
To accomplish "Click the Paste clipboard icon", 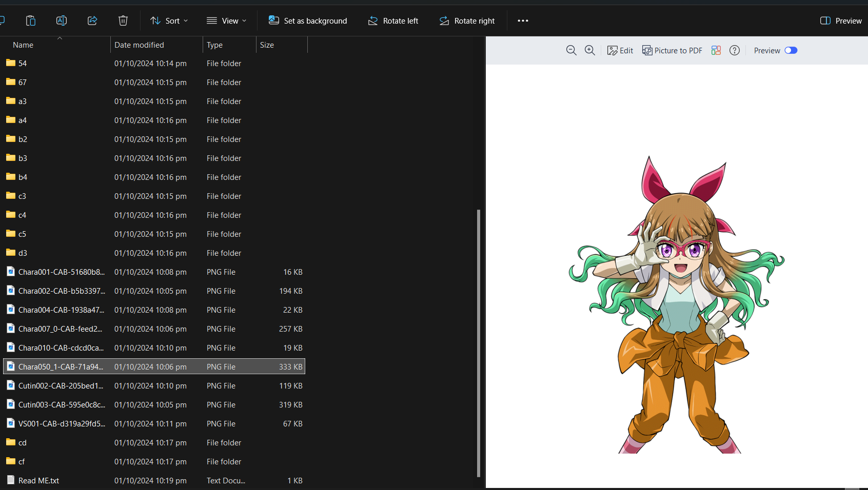I will click(31, 21).
